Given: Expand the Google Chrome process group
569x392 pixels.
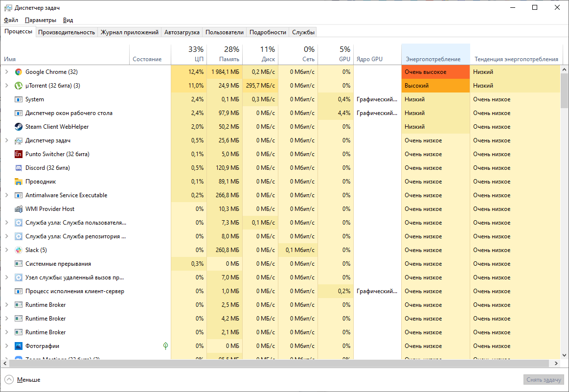Looking at the screenshot, I should pos(6,72).
